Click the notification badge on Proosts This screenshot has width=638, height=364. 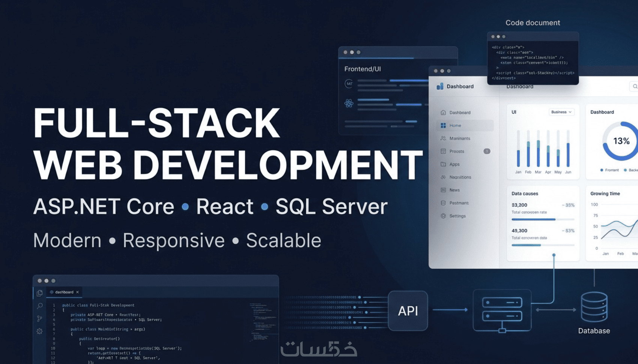487,151
